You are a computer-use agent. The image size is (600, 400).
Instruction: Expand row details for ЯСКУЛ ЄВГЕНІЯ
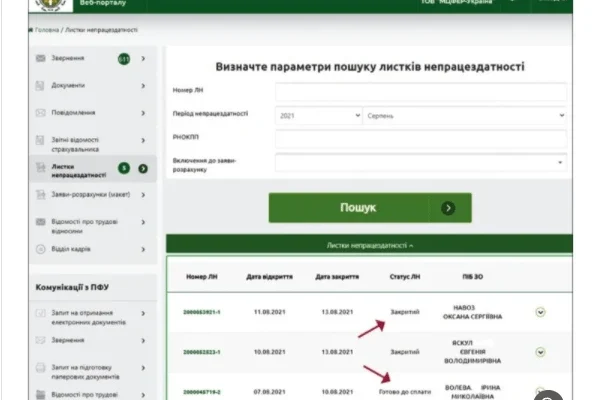pos(540,352)
